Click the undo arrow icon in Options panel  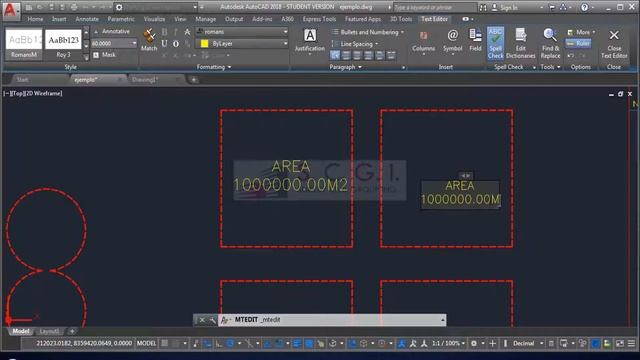click(571, 55)
